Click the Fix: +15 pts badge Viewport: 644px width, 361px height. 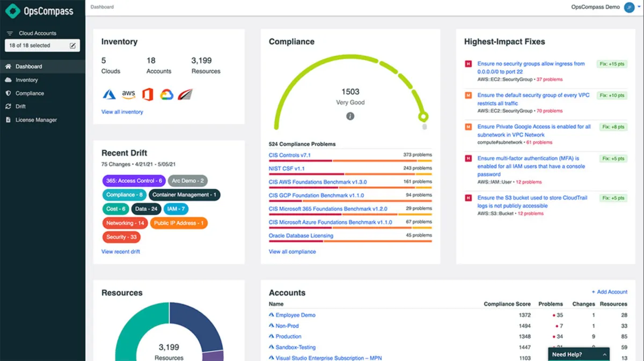611,64
